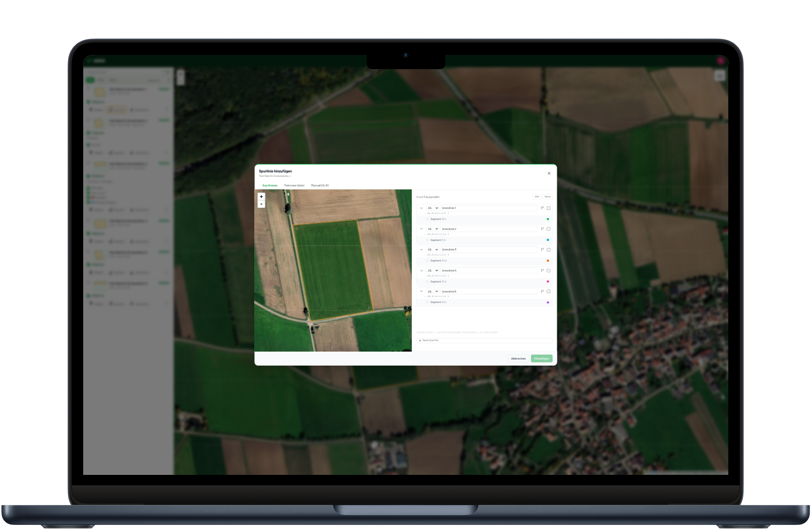This screenshot has height=530, width=812.
Task: Click the flag icon for Grenzlinie 1
Action: (542, 208)
